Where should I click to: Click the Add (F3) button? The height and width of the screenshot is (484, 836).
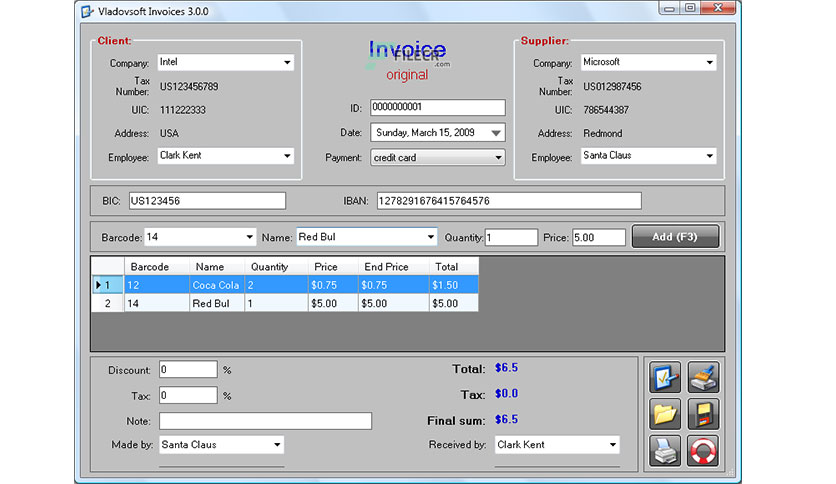(675, 237)
